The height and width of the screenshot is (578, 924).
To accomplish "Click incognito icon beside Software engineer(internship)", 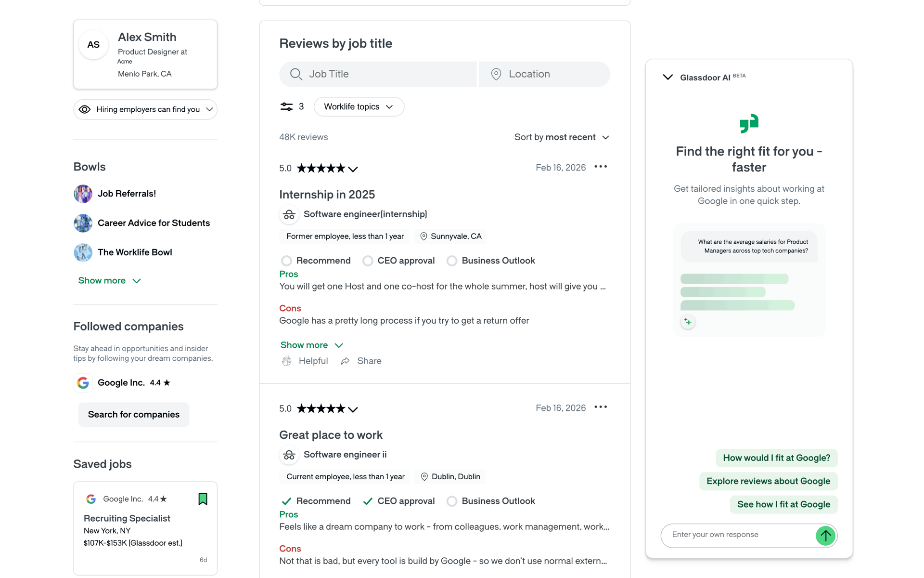I will [x=289, y=214].
